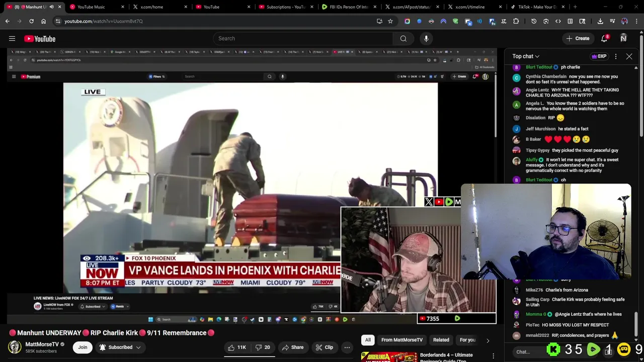Select the All filter chip

point(368,340)
